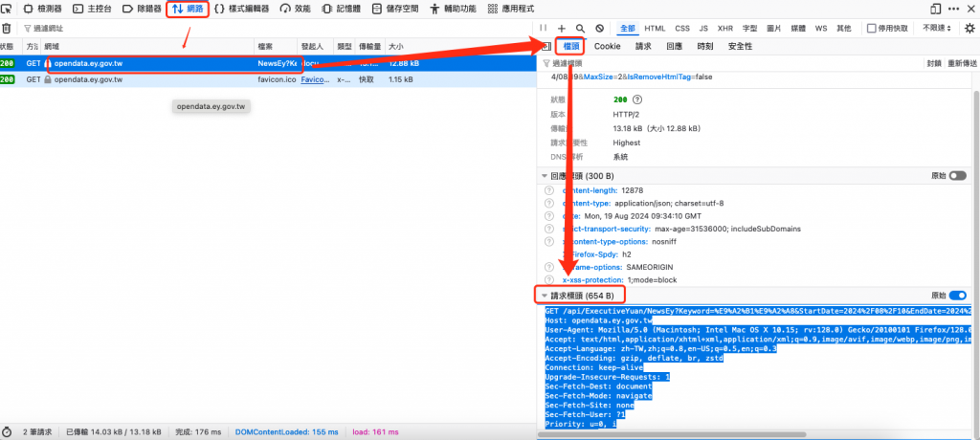
Task: Filter requests by WS
Action: coord(820,28)
